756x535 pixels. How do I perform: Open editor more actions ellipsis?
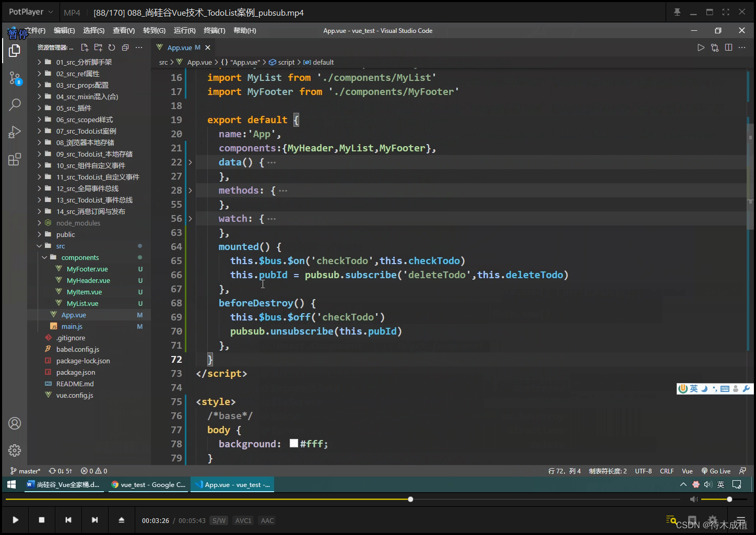pyautogui.click(x=742, y=47)
